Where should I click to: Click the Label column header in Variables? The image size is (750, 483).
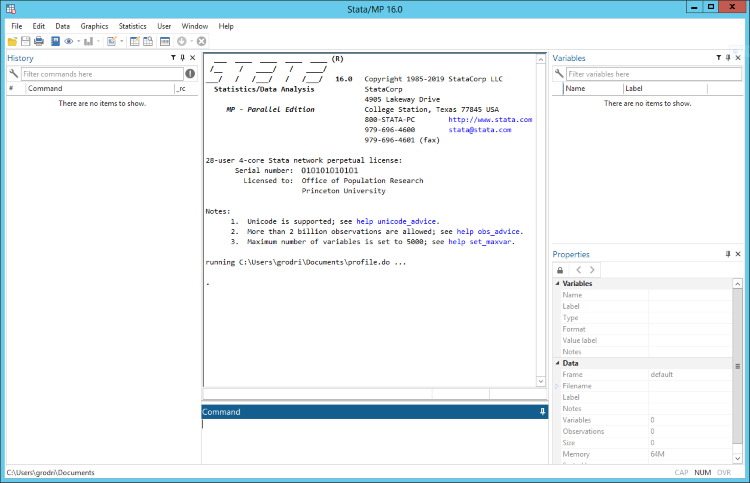point(665,88)
